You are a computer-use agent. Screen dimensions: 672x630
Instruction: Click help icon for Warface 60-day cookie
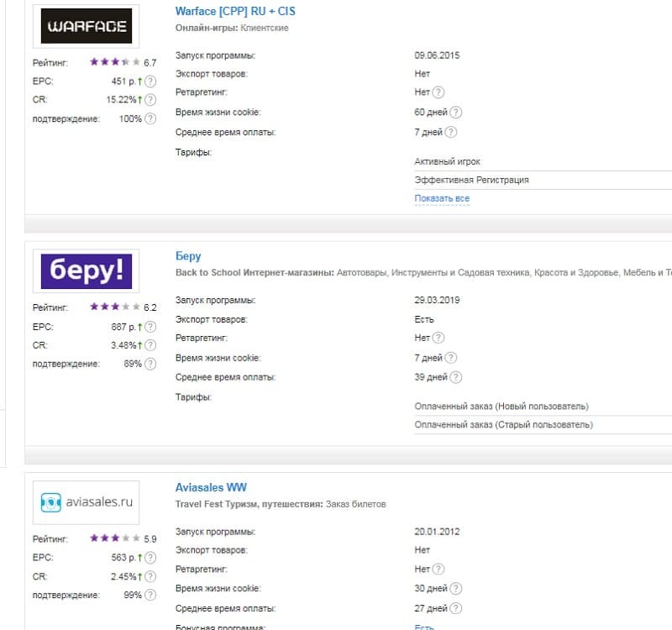(x=457, y=112)
